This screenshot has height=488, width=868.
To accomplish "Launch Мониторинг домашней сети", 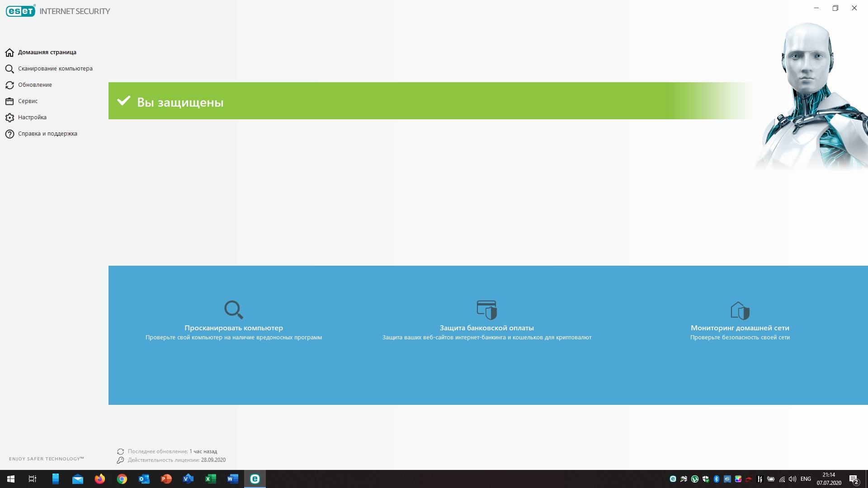I will point(740,328).
